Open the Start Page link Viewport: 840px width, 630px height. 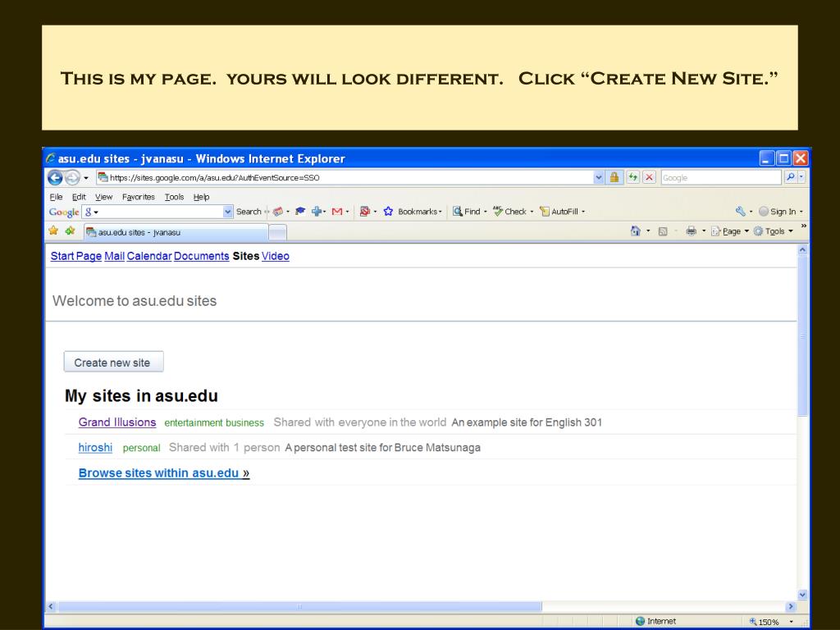pos(76,256)
